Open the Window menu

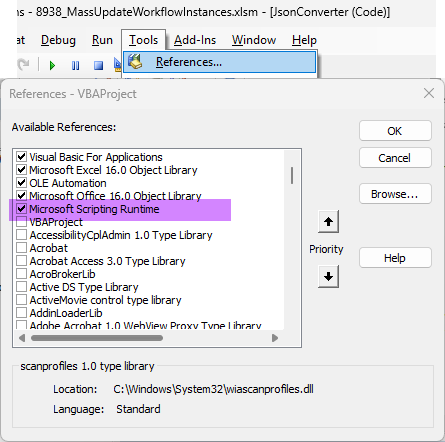[x=254, y=40]
